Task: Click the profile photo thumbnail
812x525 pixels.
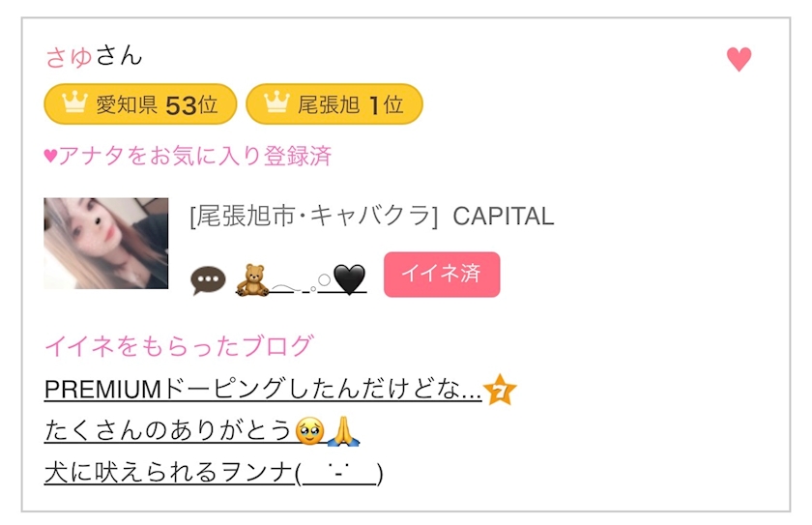Action: [x=106, y=244]
